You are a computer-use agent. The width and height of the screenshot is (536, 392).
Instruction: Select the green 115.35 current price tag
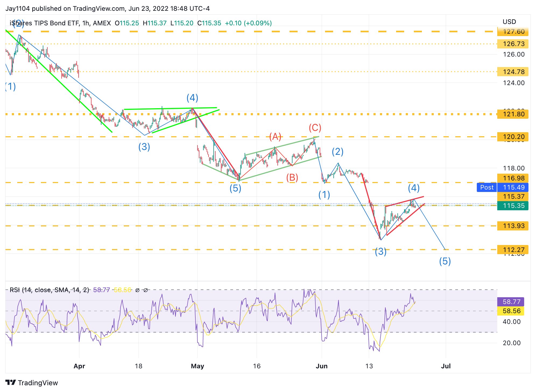[513, 206]
